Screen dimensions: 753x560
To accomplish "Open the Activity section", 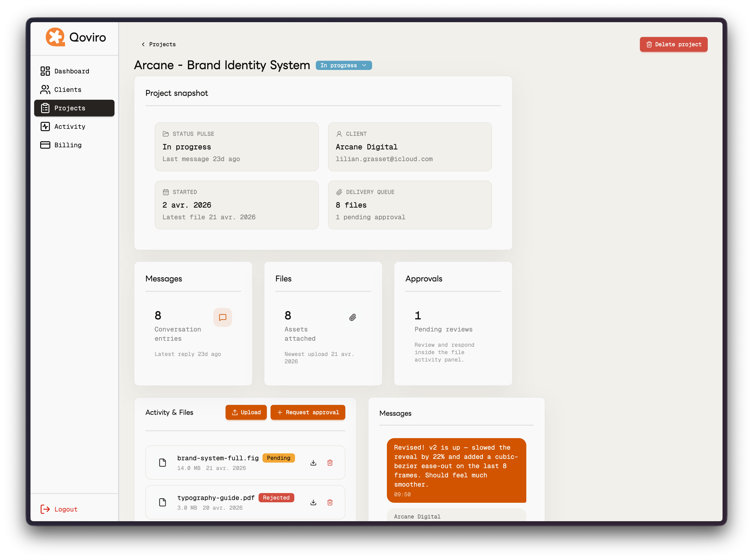I will [x=74, y=126].
